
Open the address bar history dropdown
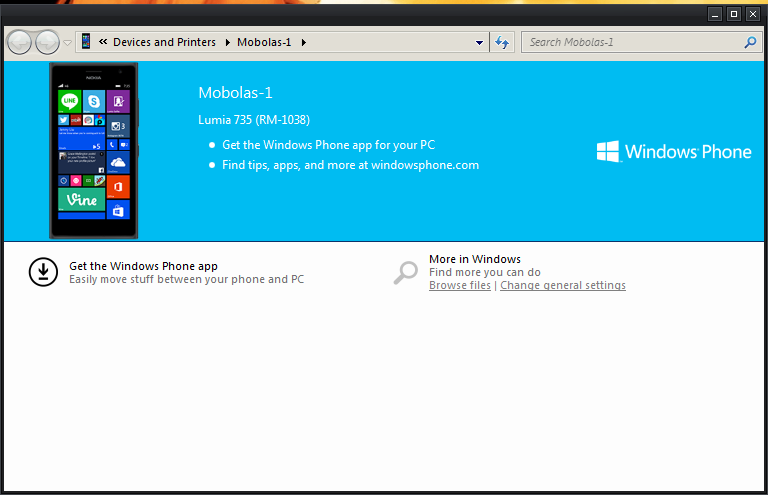(x=480, y=43)
